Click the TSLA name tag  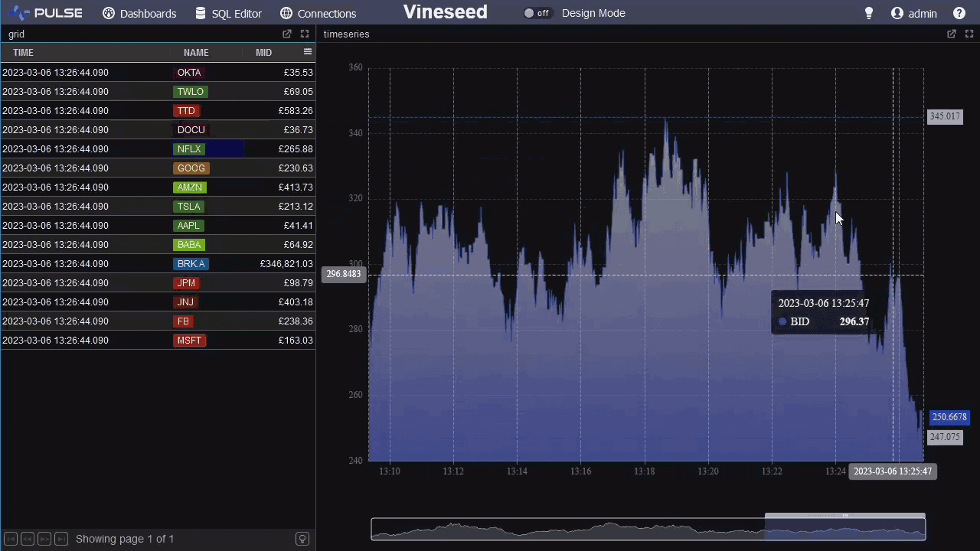188,207
